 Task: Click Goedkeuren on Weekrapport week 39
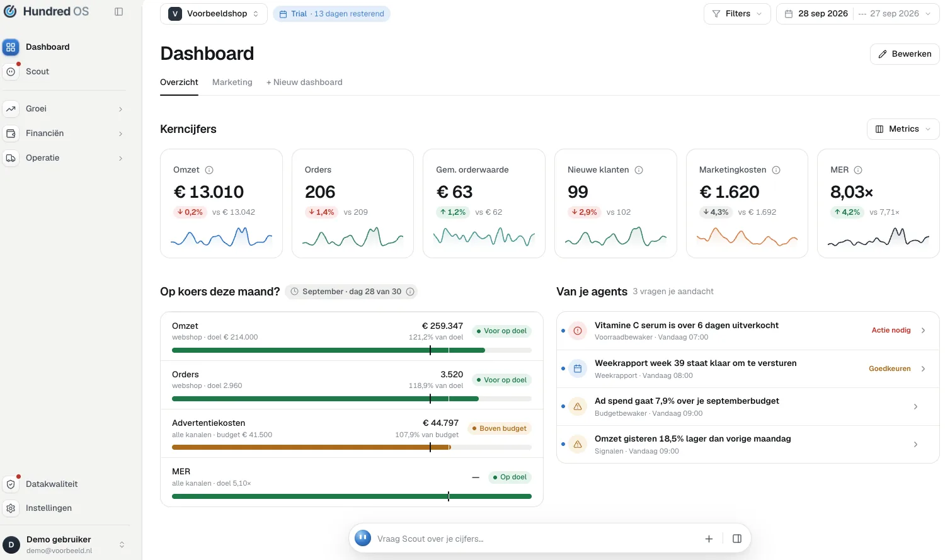point(890,369)
